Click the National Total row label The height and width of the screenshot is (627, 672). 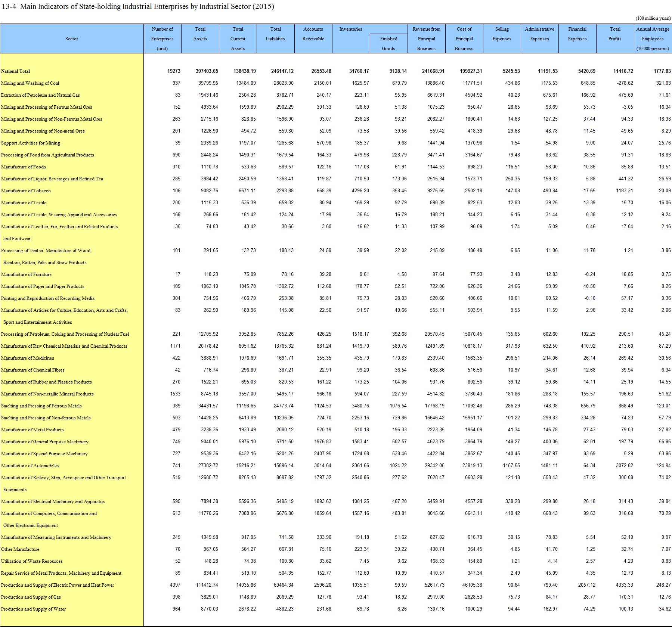tap(16, 71)
